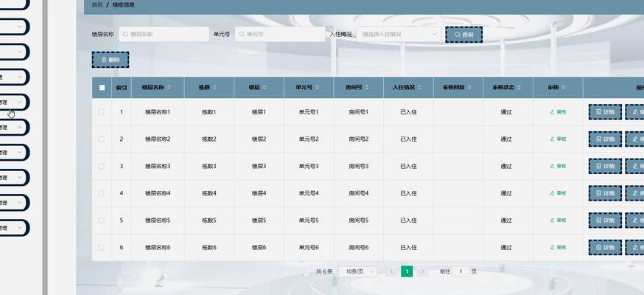This screenshot has height=295, width=644.
Task: Open the 10条/页 page size dropdown
Action: (357, 271)
